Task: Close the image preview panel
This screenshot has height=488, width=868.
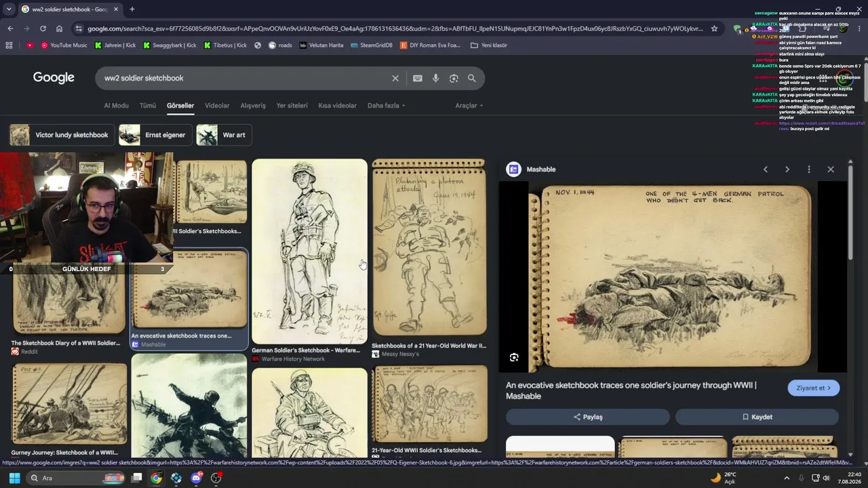Action: click(x=831, y=169)
